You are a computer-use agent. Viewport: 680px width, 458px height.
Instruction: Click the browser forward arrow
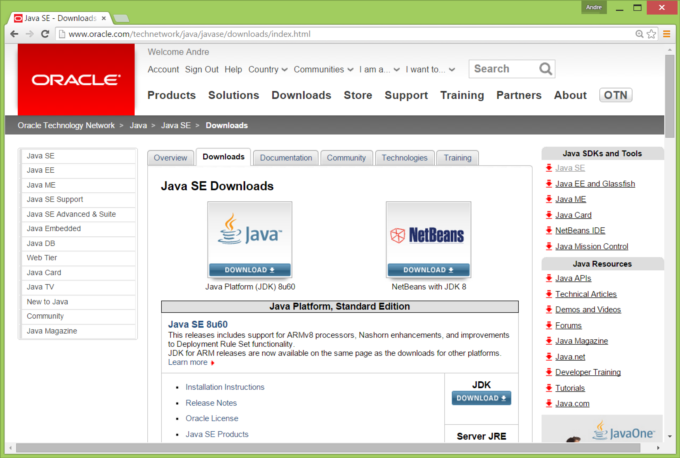29,34
